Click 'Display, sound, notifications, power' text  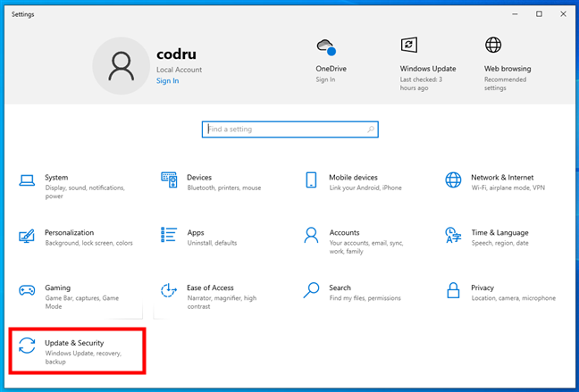click(85, 192)
